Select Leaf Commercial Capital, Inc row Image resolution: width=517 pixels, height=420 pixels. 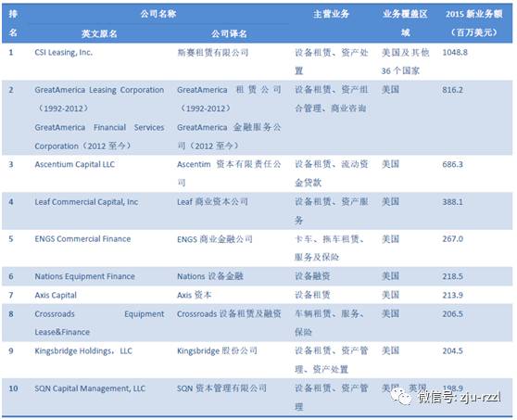pos(258,210)
